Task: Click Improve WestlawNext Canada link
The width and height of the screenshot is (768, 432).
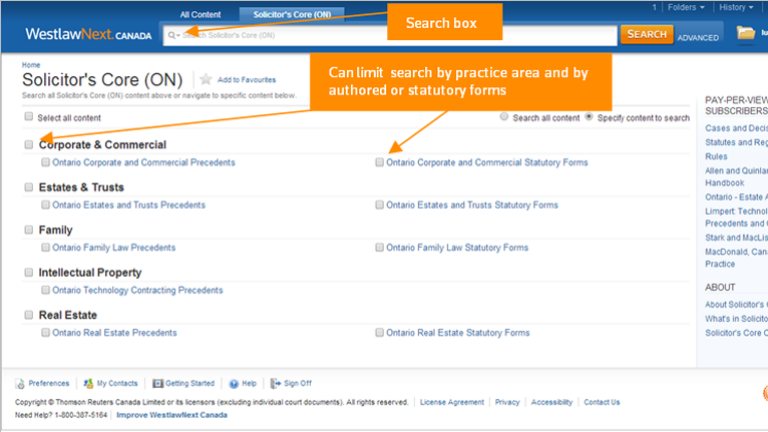Action: coord(172,415)
